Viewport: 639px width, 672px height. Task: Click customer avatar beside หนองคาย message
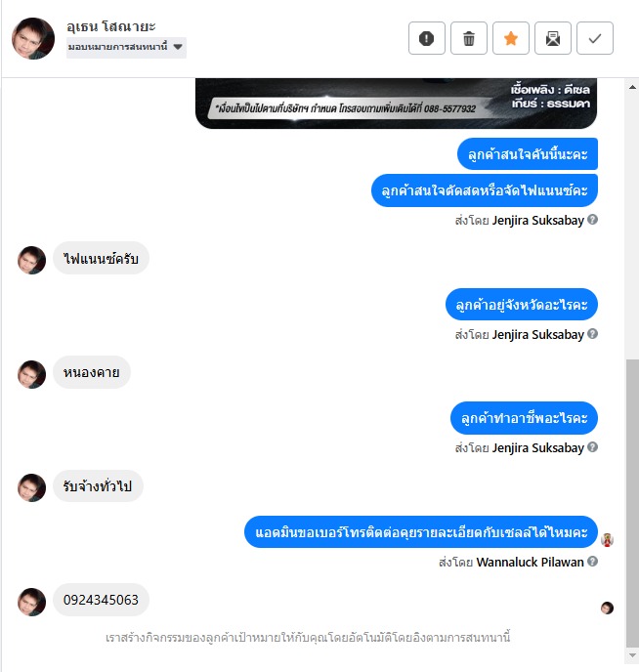point(31,374)
